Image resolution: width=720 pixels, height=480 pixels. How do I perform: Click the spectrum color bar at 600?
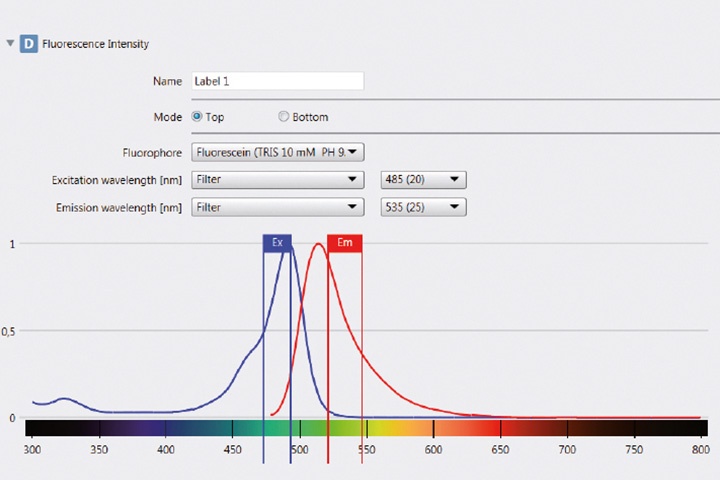pos(433,428)
